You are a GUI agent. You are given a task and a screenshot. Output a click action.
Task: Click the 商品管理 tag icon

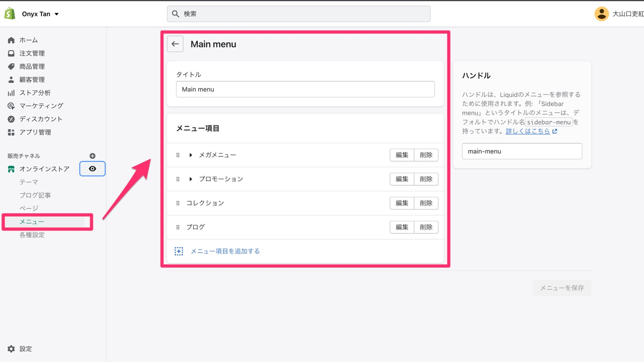tap(11, 67)
